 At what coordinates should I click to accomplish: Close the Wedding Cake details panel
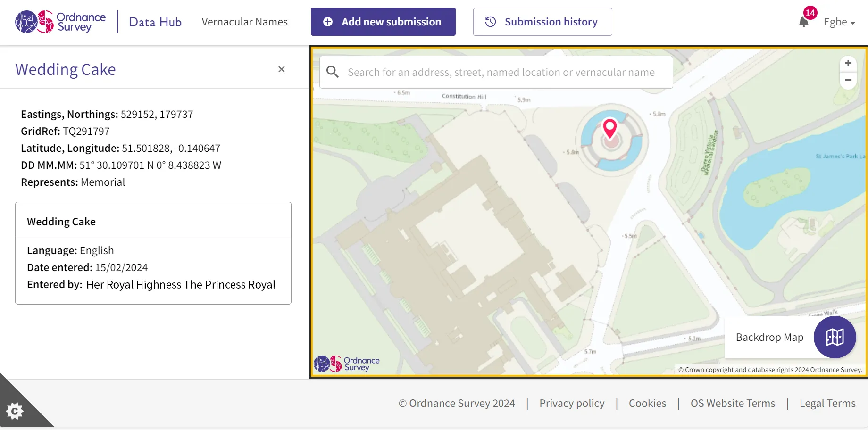click(282, 69)
